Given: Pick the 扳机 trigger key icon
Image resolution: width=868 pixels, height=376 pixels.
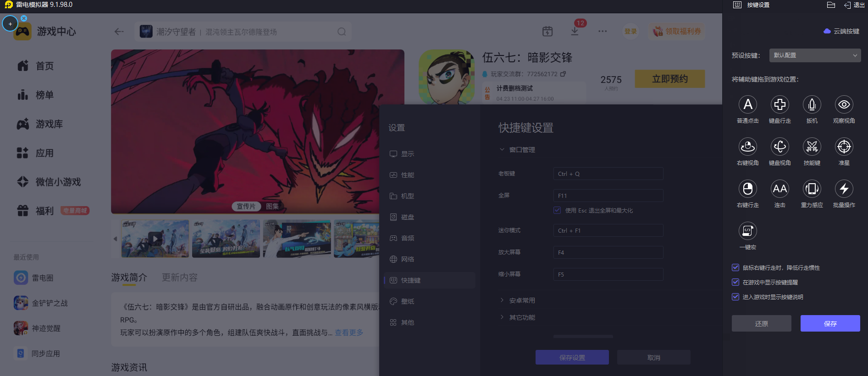Looking at the screenshot, I should [x=812, y=105].
